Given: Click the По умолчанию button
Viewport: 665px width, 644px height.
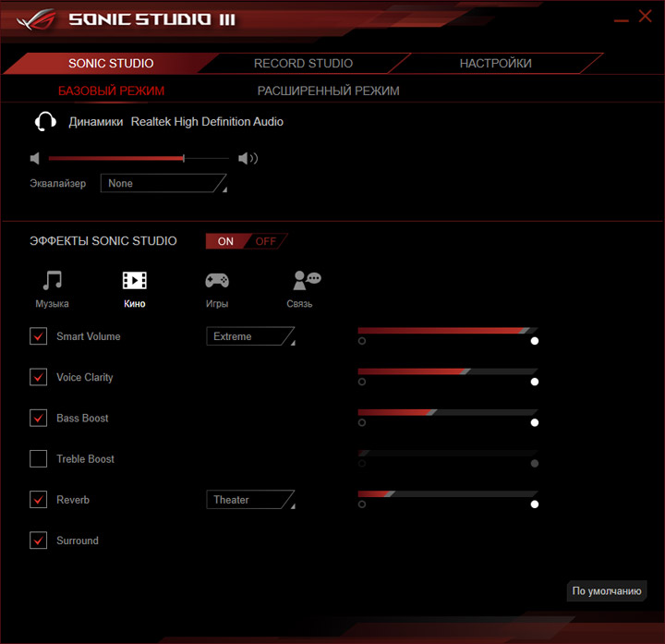Looking at the screenshot, I should tap(607, 590).
